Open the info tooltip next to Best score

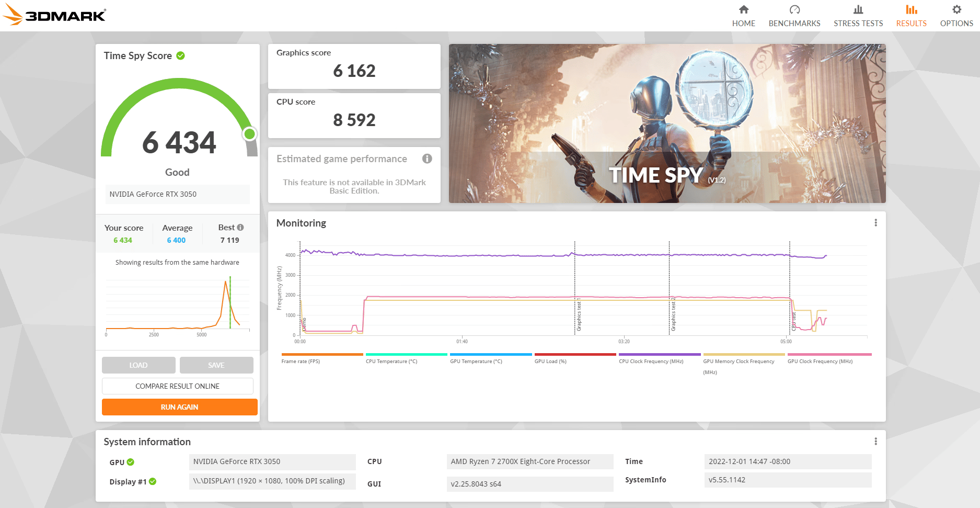tap(240, 227)
